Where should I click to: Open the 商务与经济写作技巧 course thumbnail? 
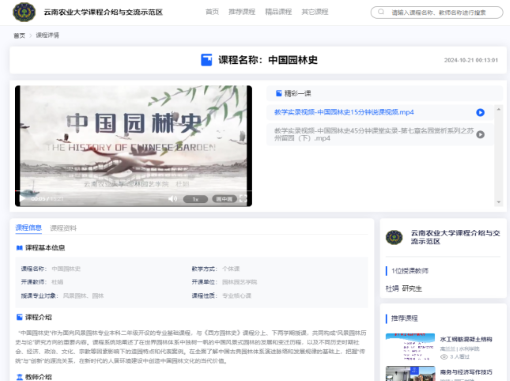(x=410, y=374)
